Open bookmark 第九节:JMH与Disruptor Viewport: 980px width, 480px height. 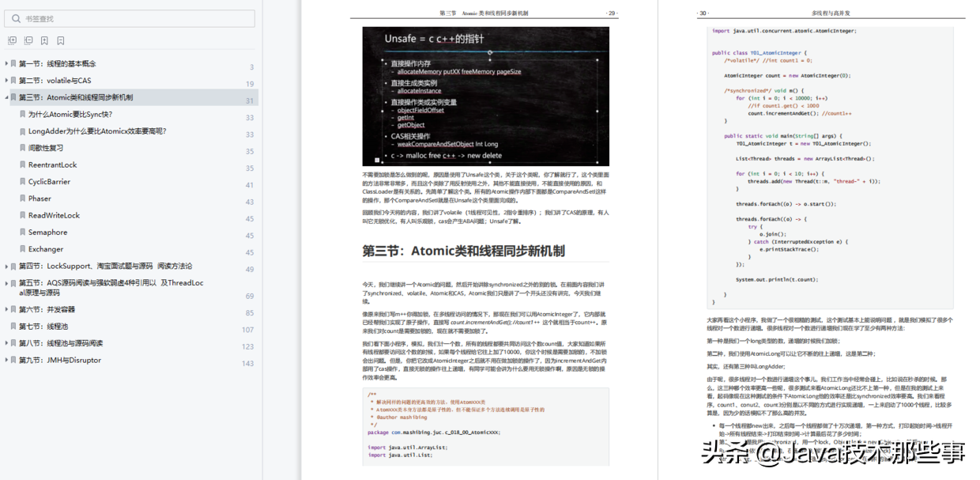[60, 360]
